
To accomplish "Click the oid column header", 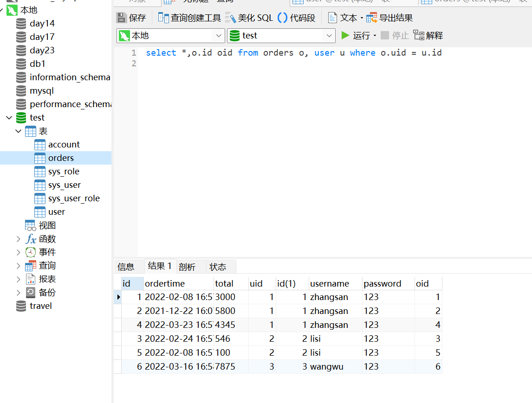I will point(428,283).
